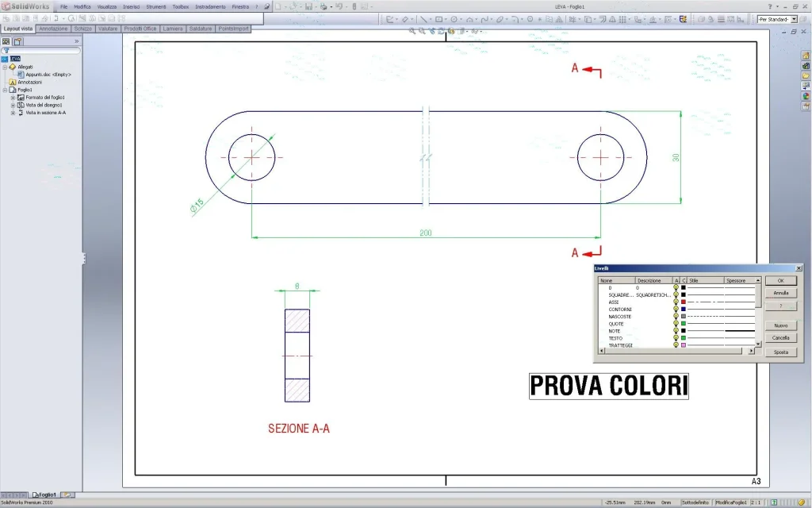Select the Foglio1 sheet tab at bottom
The image size is (812, 508).
pyautogui.click(x=44, y=495)
